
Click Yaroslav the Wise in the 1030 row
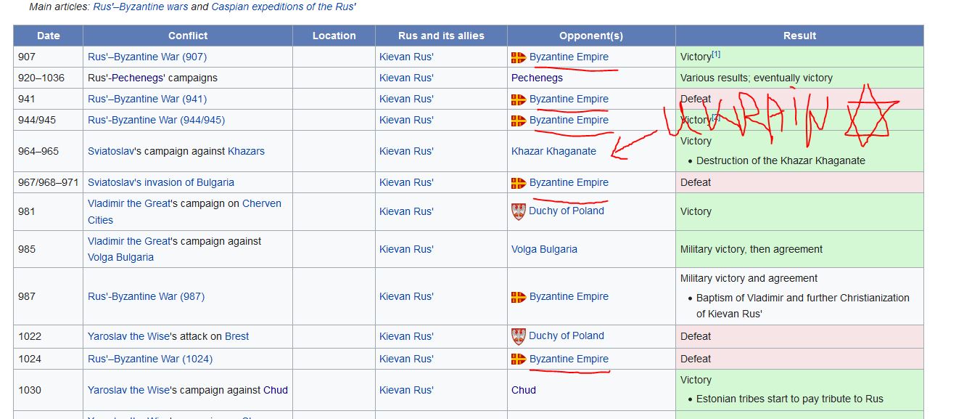click(x=128, y=390)
